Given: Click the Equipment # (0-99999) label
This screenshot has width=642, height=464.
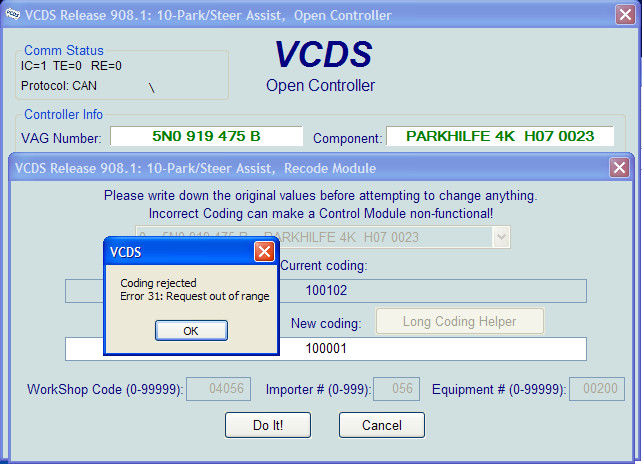Looking at the screenshot, I should pyautogui.click(x=499, y=389).
